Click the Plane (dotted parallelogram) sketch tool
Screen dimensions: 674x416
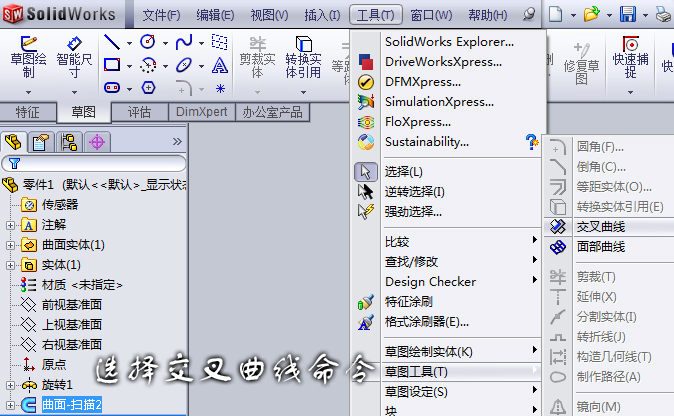pyautogui.click(x=220, y=42)
